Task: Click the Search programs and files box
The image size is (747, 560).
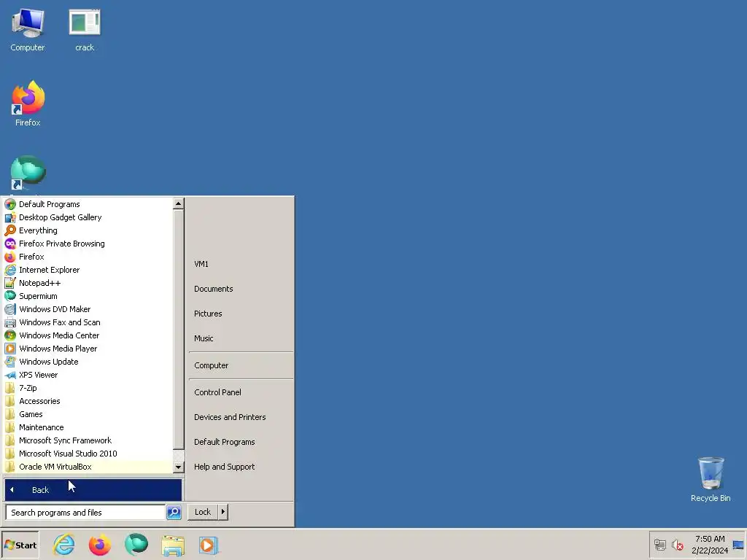Action: 86,513
